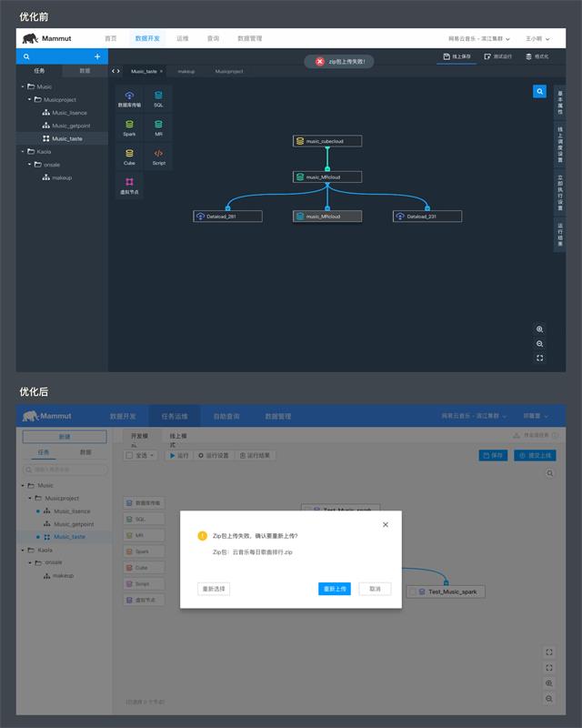
Task: Collapse the onsale folder in dark sidebar
Action: pos(29,165)
